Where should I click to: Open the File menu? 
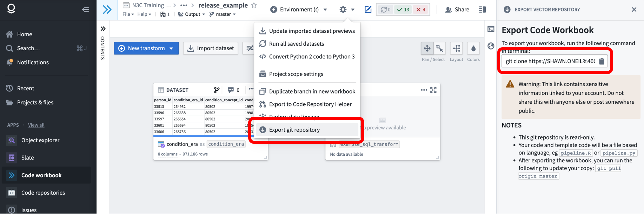click(128, 14)
